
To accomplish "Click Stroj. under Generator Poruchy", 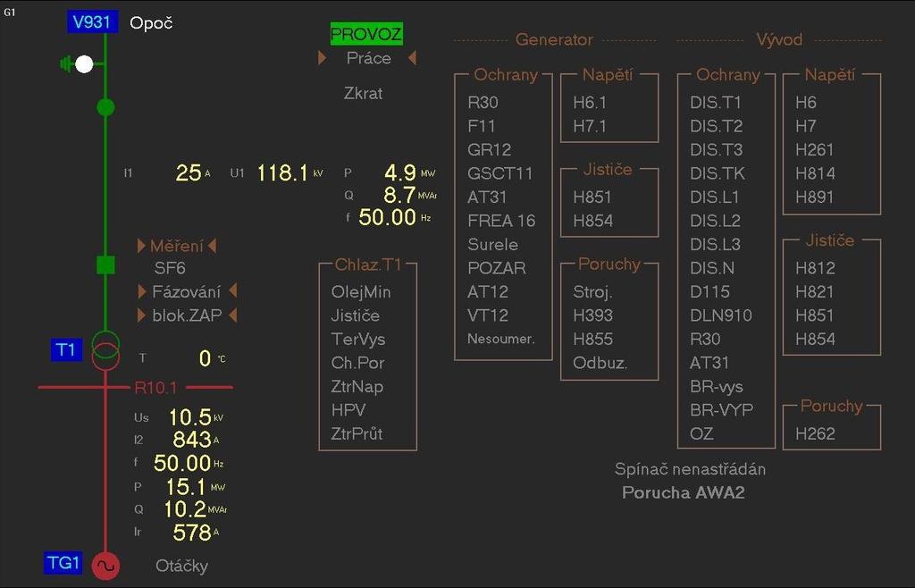I will (x=593, y=291).
